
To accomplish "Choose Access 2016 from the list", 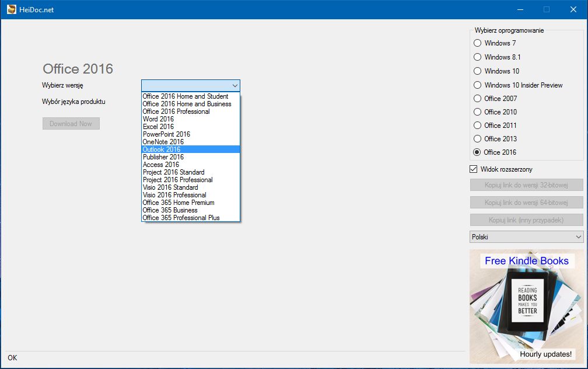I will pos(191,165).
